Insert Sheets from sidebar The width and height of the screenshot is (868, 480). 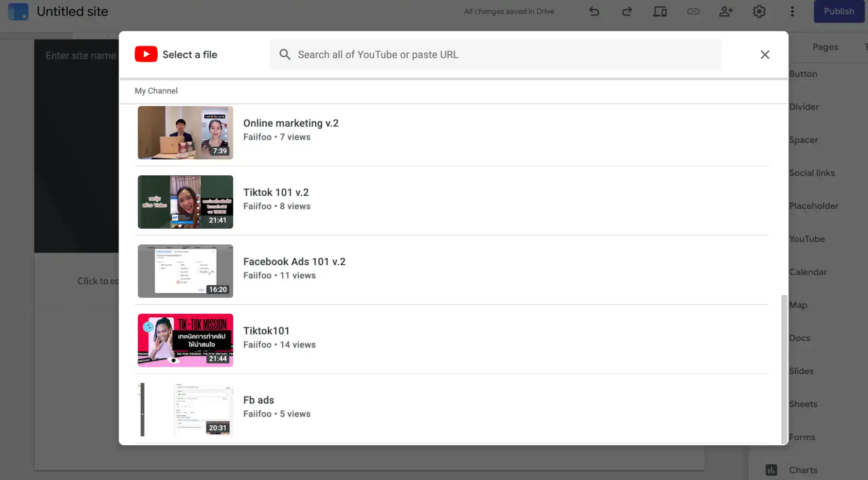click(x=803, y=404)
